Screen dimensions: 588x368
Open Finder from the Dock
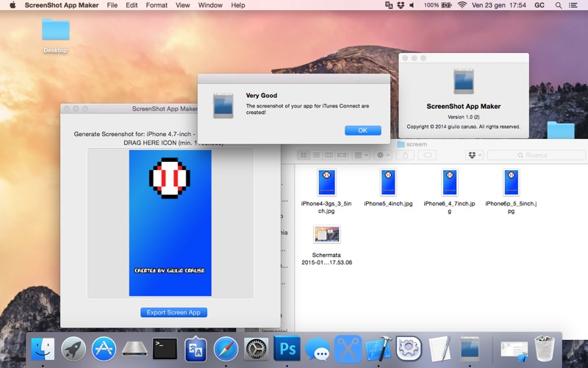pyautogui.click(x=43, y=349)
